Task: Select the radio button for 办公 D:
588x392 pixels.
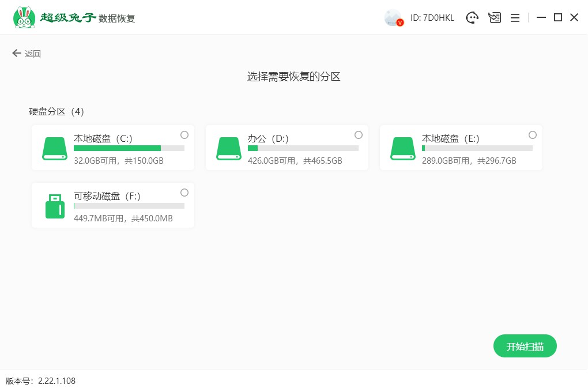Action: coord(359,135)
